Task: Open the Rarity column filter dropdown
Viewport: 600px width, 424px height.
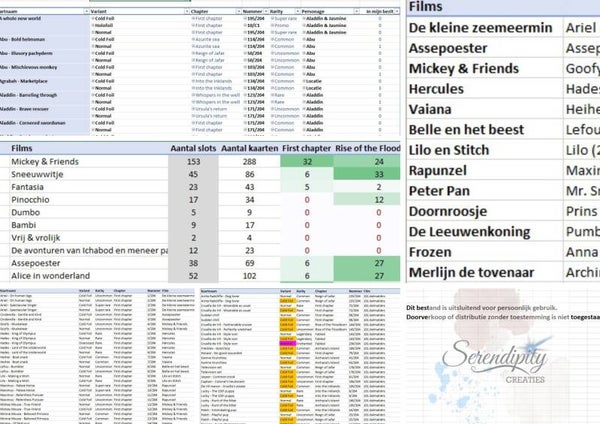Action: [x=297, y=11]
